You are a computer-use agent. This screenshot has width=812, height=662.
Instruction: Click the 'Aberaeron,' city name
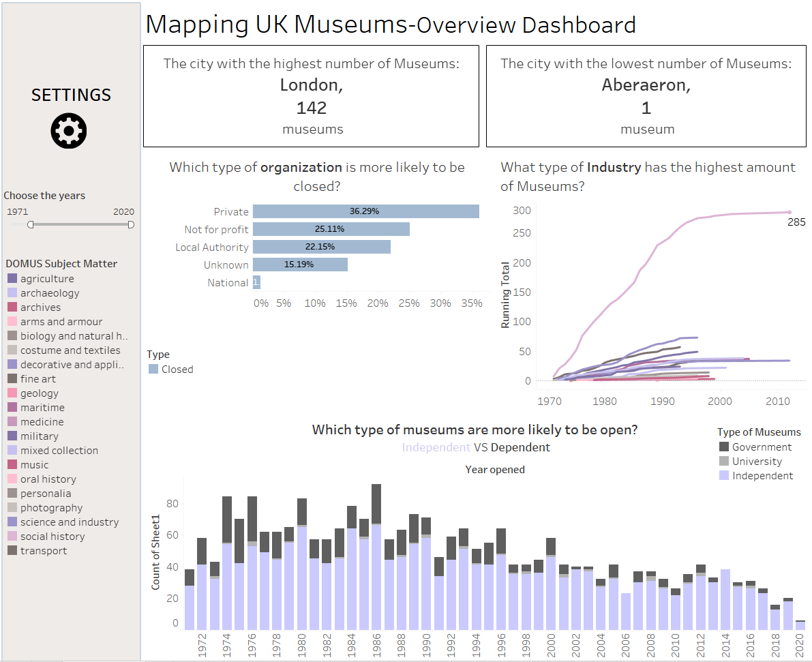646,85
